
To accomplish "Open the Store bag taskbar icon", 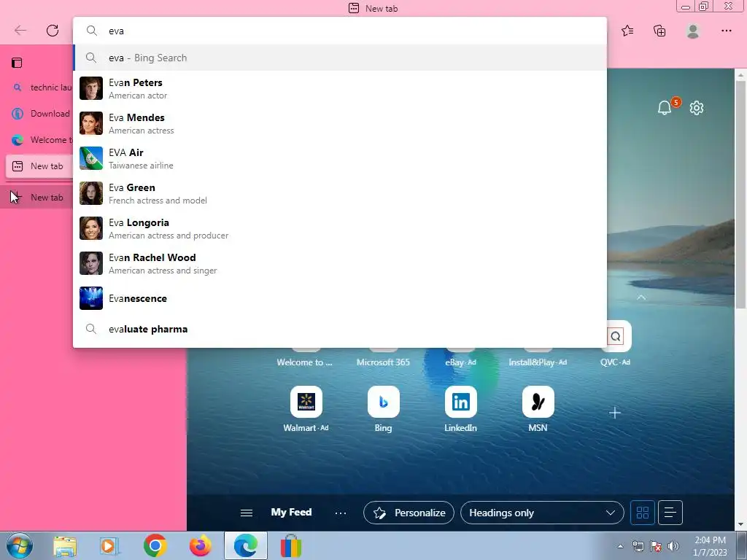I will (290, 545).
